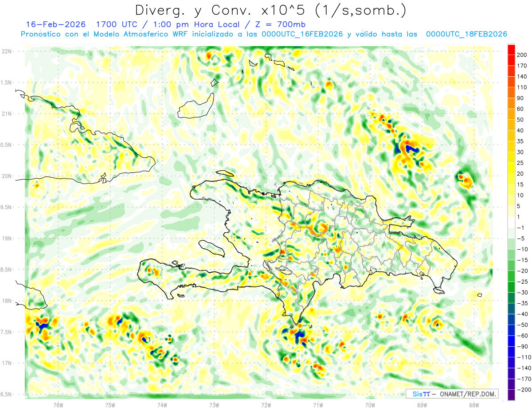This screenshot has height=411, width=532.
Task: Click the "70W" longitude label
Action: tap(370, 405)
